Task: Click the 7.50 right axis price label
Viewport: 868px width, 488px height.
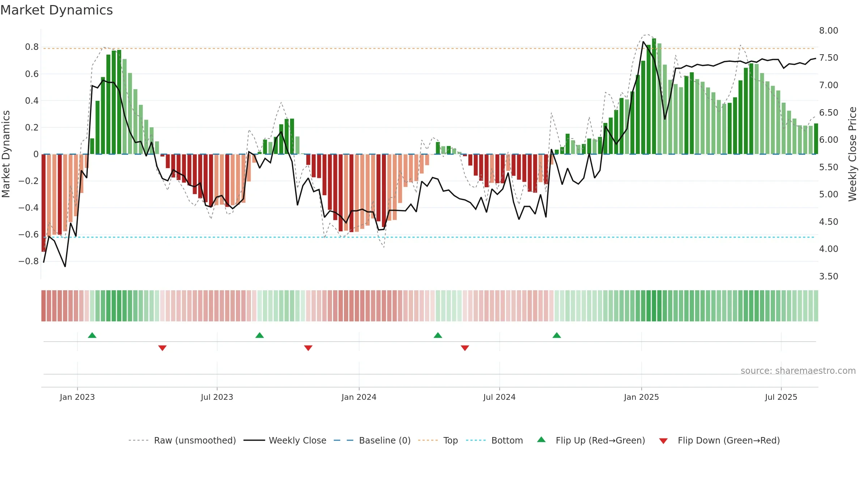Action: point(829,58)
